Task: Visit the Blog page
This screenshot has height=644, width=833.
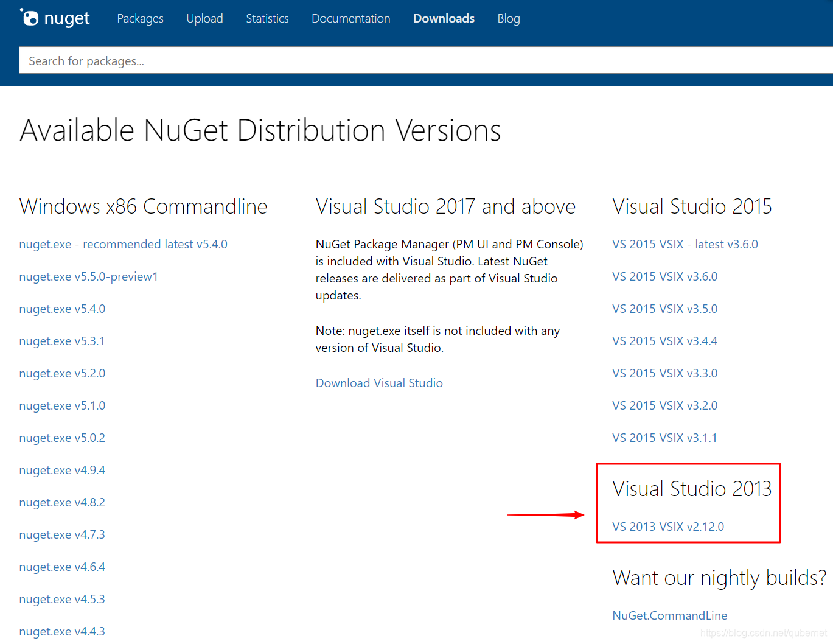Action: (x=509, y=19)
